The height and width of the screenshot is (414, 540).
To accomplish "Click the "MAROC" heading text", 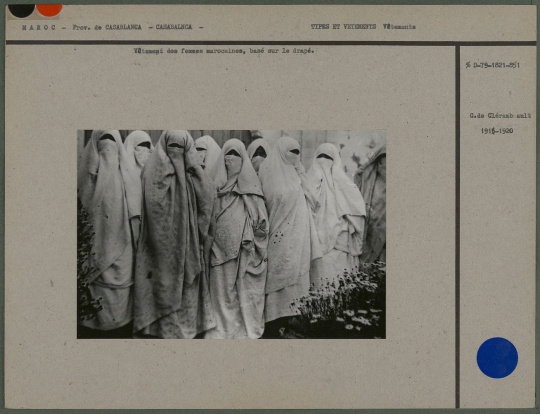I will 39,27.
